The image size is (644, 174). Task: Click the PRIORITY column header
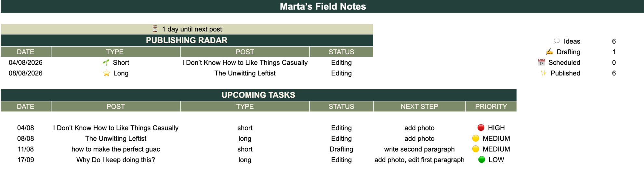click(x=491, y=106)
